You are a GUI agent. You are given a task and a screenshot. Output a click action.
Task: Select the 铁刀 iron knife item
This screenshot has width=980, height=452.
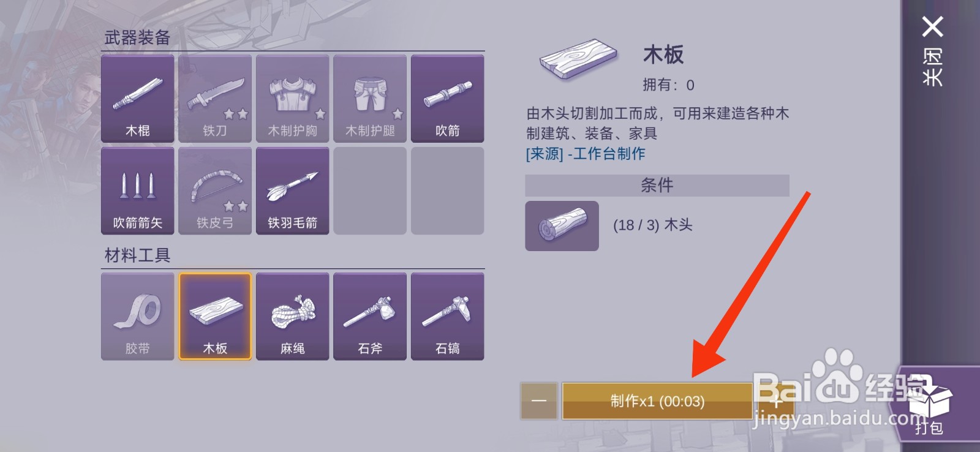pyautogui.click(x=215, y=99)
